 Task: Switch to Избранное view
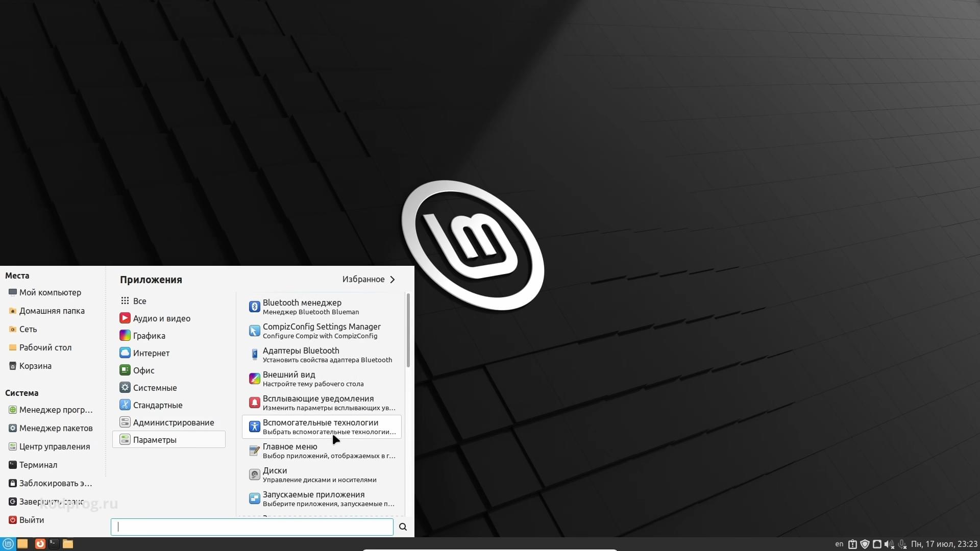point(369,280)
